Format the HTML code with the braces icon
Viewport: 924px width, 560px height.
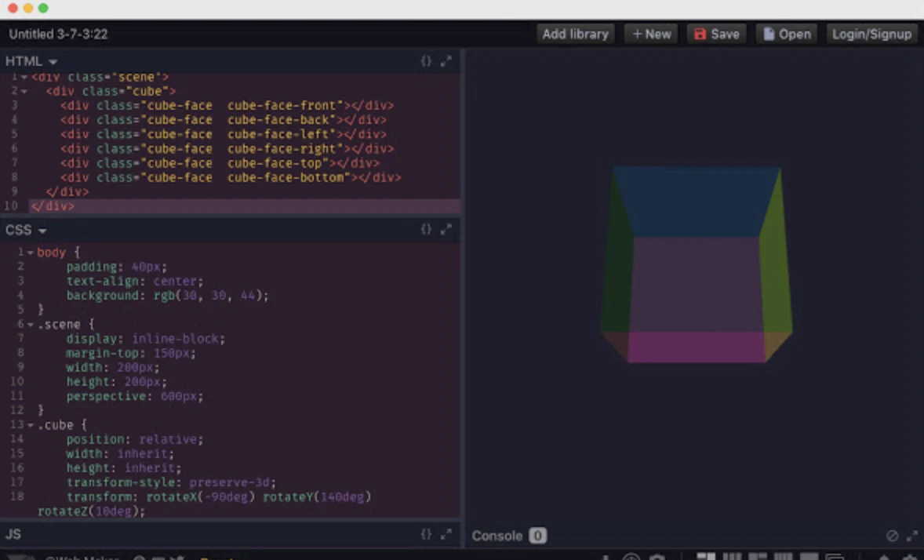pyautogui.click(x=425, y=60)
